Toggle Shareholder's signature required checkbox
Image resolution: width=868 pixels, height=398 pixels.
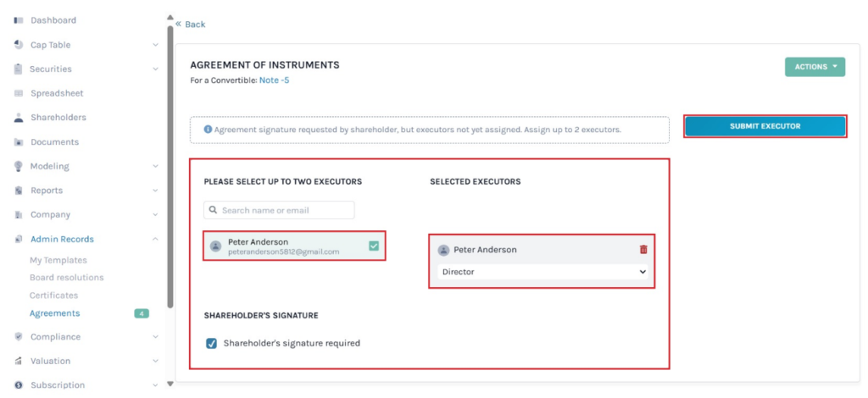click(212, 344)
